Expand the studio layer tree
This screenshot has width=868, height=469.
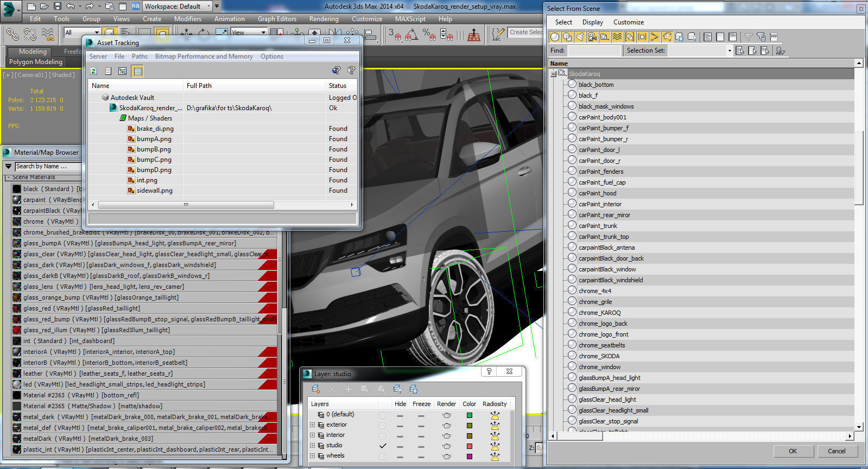pyautogui.click(x=312, y=446)
